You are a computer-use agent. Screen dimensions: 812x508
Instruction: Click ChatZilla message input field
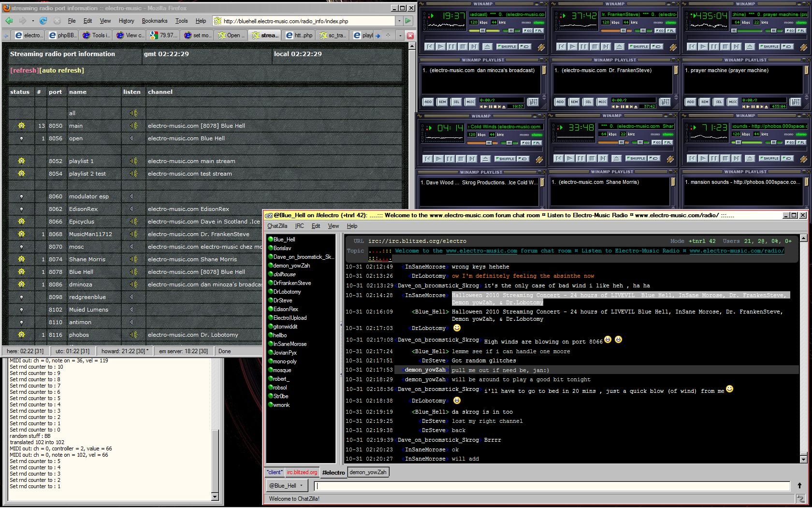[552, 486]
